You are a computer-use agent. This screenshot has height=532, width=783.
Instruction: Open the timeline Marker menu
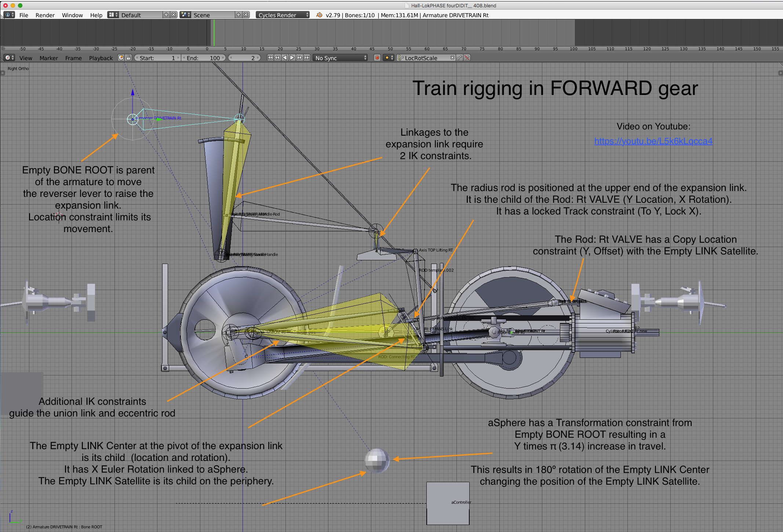click(49, 58)
